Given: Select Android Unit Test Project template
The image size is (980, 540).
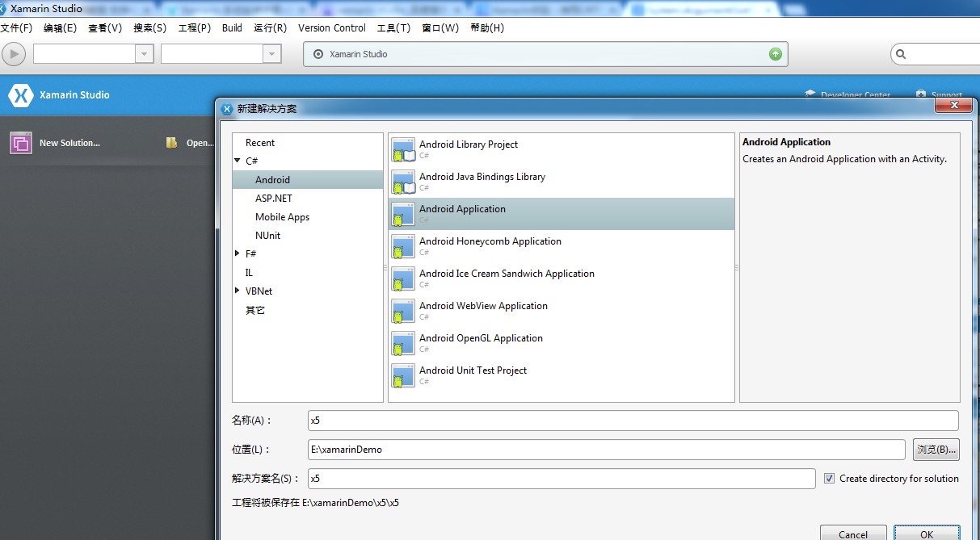Looking at the screenshot, I should [562, 375].
